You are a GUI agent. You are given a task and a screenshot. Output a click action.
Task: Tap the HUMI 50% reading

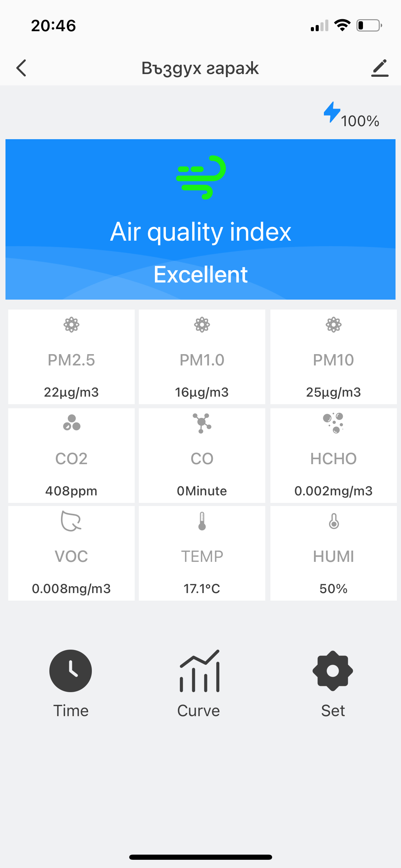[333, 589]
